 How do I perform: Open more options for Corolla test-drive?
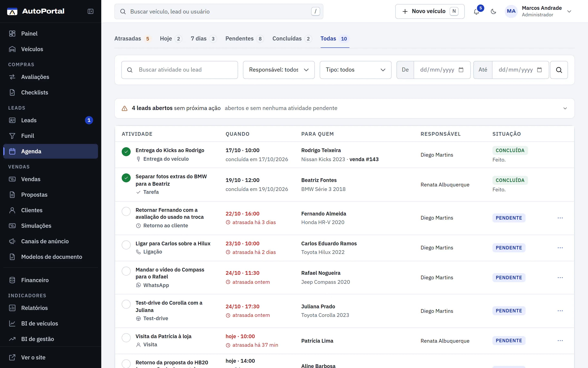[x=560, y=311]
